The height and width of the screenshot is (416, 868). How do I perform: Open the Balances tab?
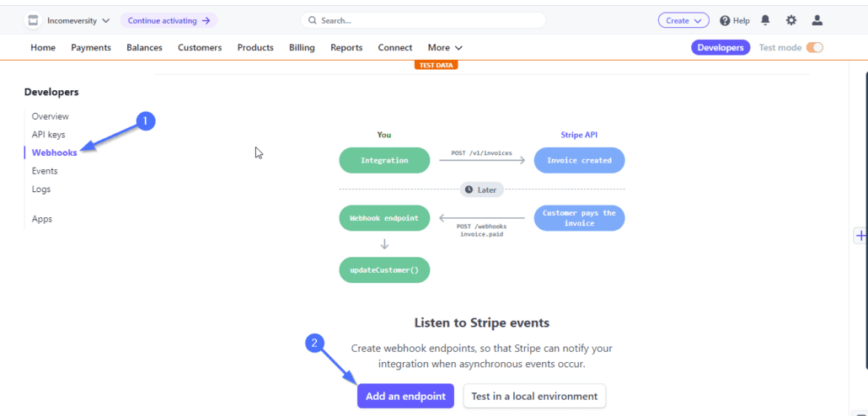coord(144,47)
